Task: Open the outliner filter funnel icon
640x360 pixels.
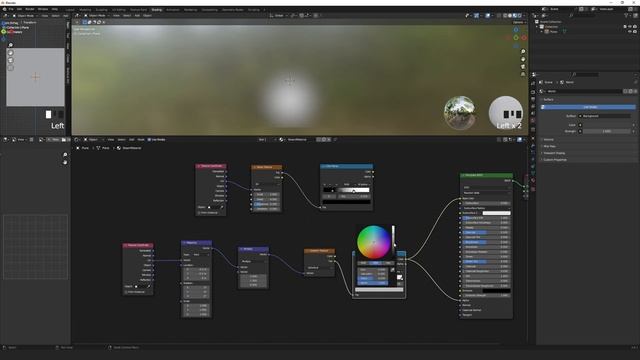Action: (626, 16)
